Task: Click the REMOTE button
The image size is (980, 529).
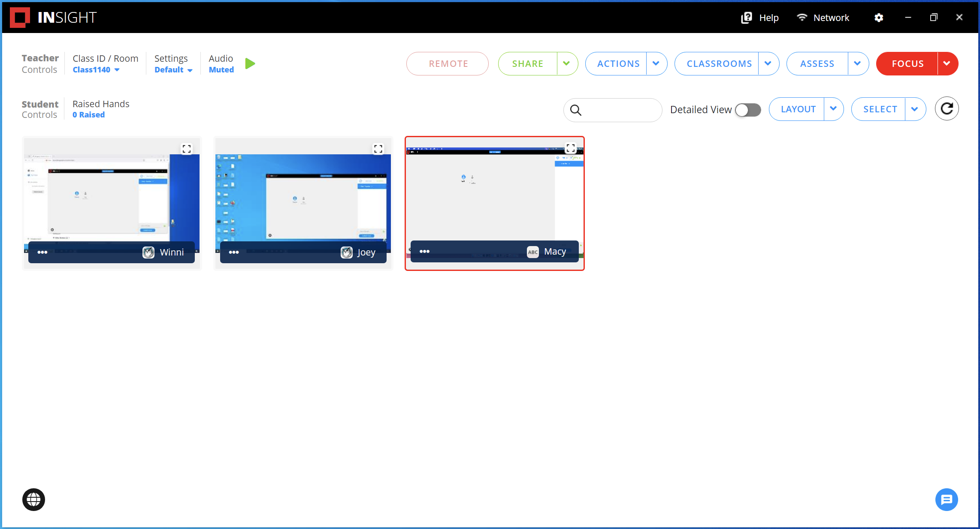Action: (x=448, y=63)
